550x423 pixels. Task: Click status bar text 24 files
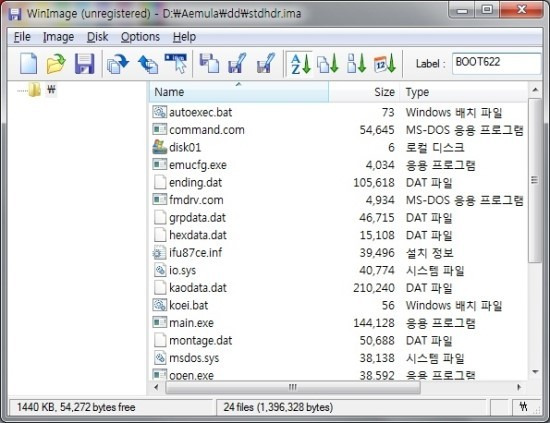278,407
